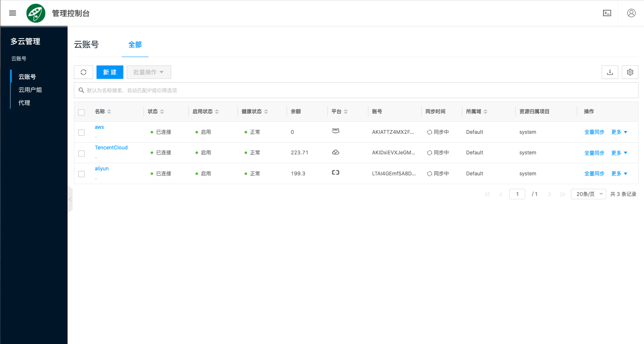The height and width of the screenshot is (344, 644).
Task: Focus the name search input field
Action: point(356,90)
